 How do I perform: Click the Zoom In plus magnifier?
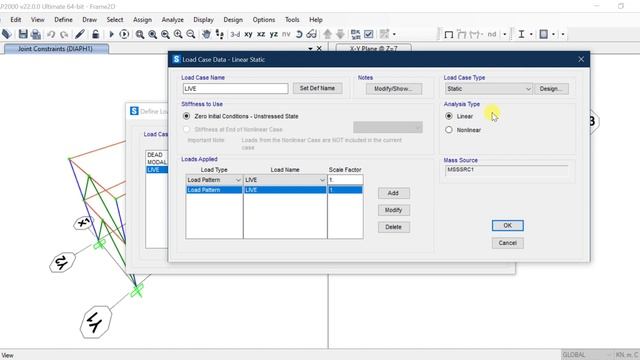tap(178, 34)
